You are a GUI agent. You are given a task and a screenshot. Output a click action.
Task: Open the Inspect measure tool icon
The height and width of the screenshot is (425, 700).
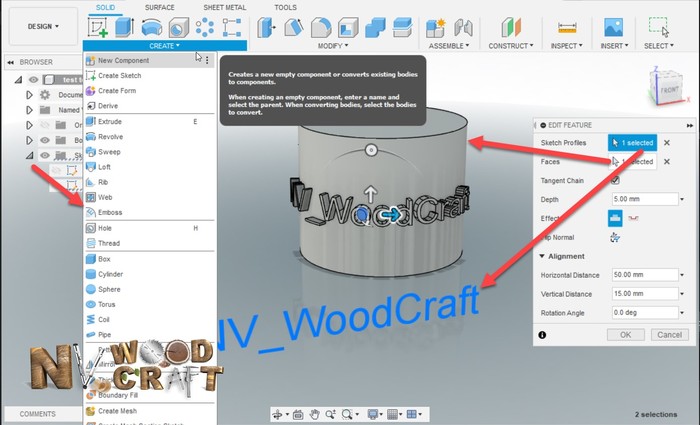tap(567, 29)
